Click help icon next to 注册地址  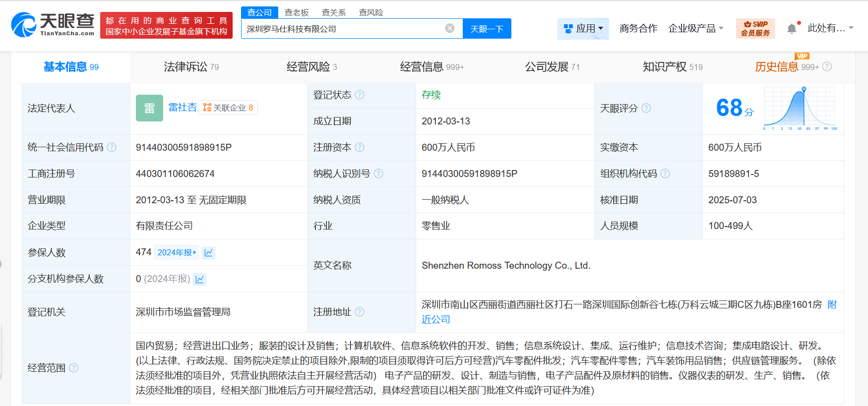pos(360,312)
